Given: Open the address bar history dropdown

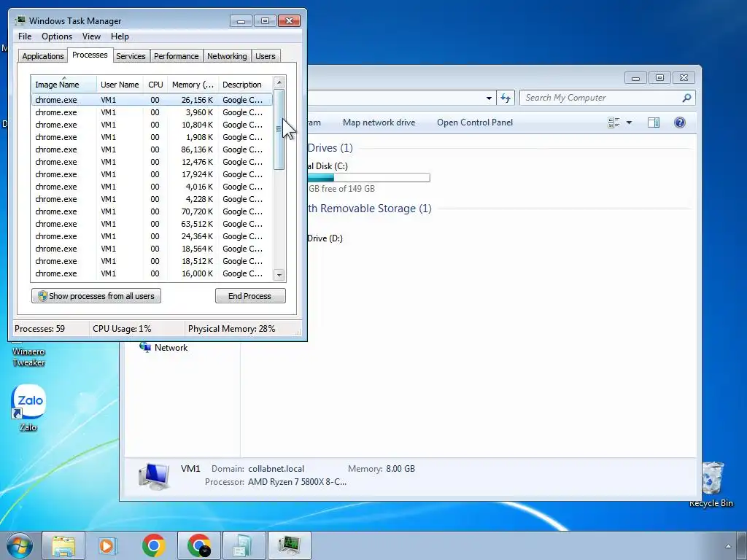Looking at the screenshot, I should click(489, 98).
